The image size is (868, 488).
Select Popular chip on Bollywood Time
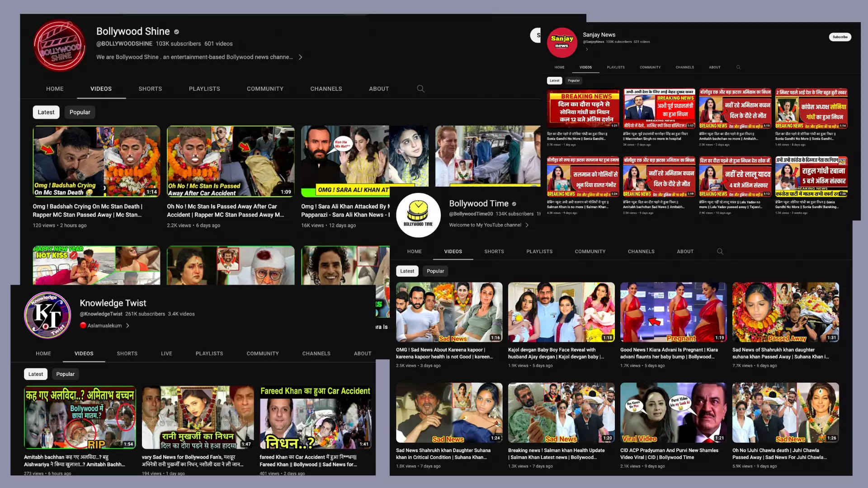coord(435,271)
